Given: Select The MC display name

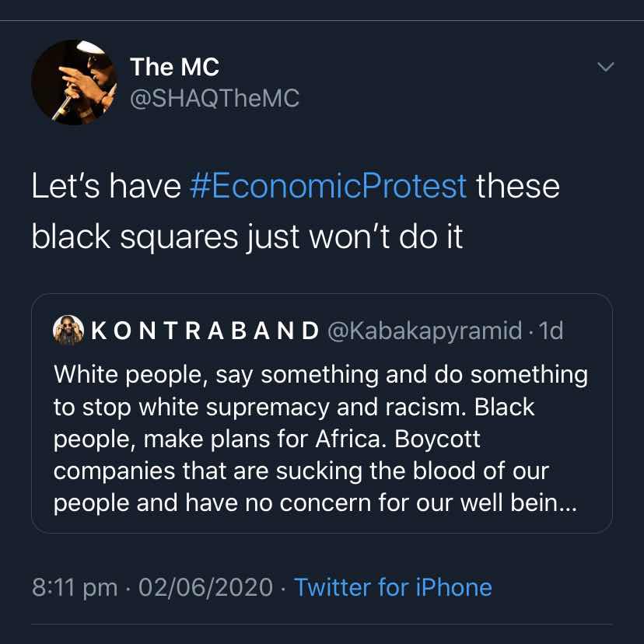Looking at the screenshot, I should [x=174, y=67].
